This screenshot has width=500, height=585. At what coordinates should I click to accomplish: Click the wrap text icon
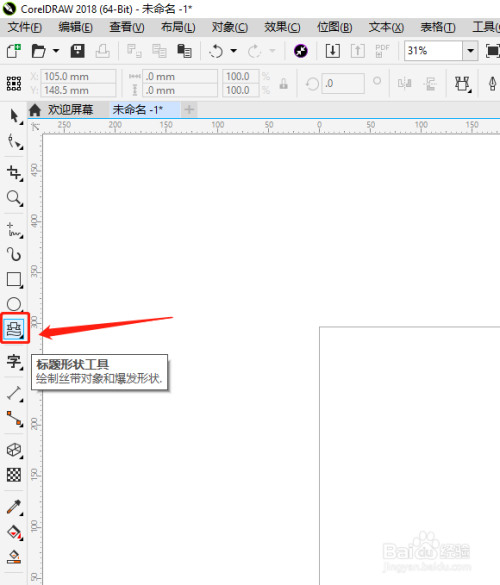click(x=462, y=84)
